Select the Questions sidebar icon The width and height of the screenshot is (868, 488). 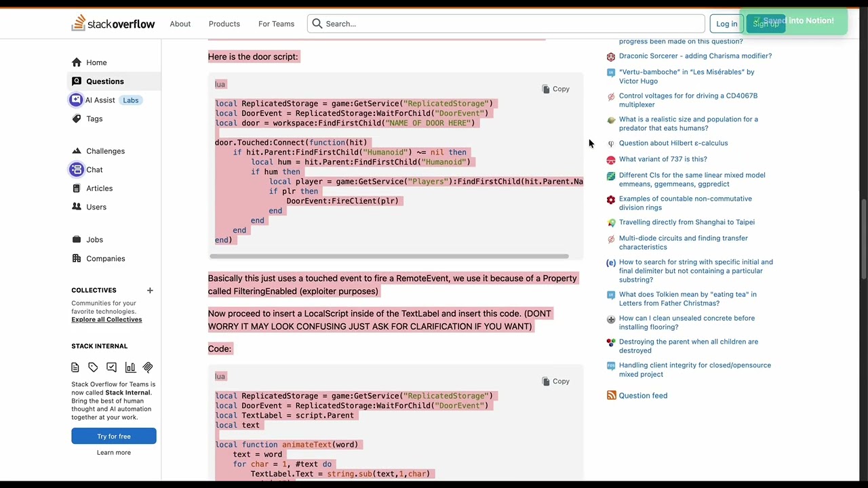pyautogui.click(x=77, y=81)
